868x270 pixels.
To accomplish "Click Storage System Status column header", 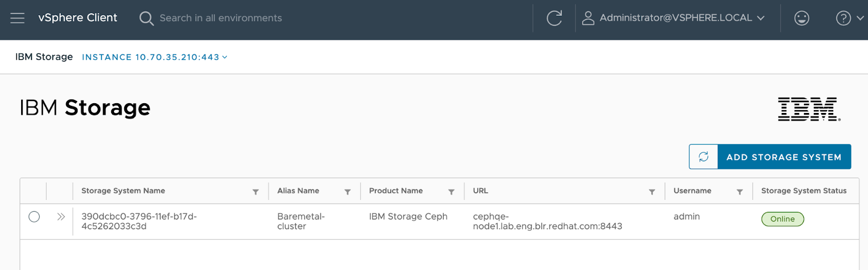I will (x=803, y=191).
